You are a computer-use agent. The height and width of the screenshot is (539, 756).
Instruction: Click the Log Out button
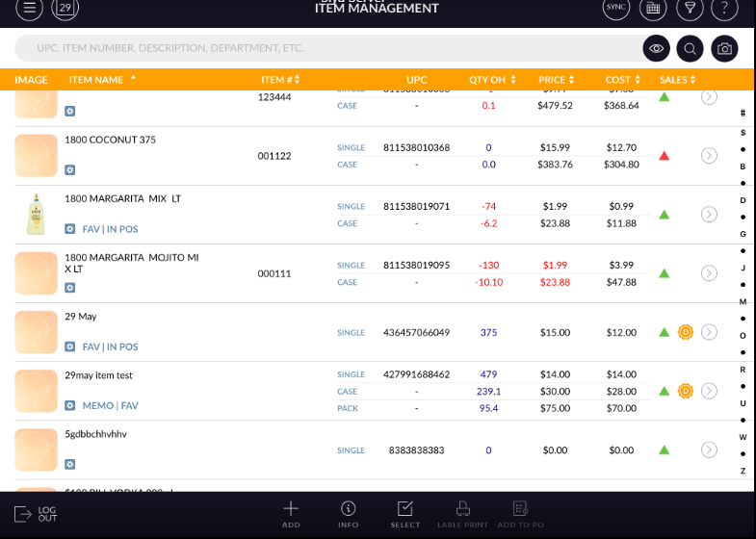37,514
